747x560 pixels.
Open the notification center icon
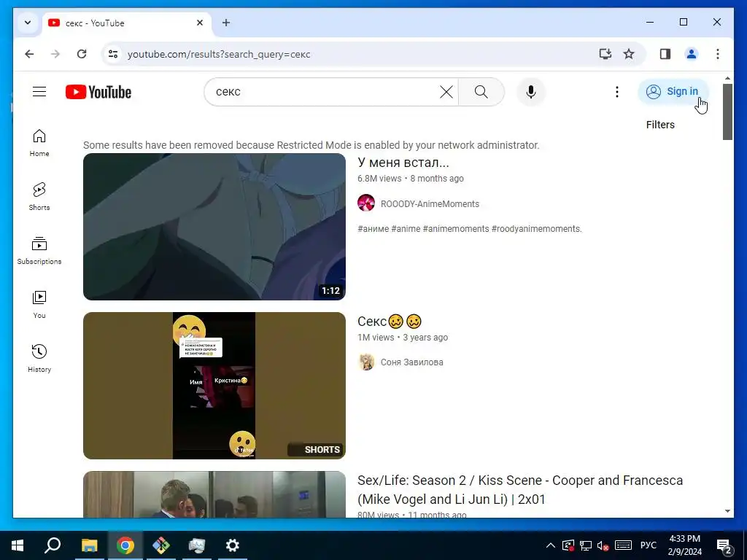[724, 545]
